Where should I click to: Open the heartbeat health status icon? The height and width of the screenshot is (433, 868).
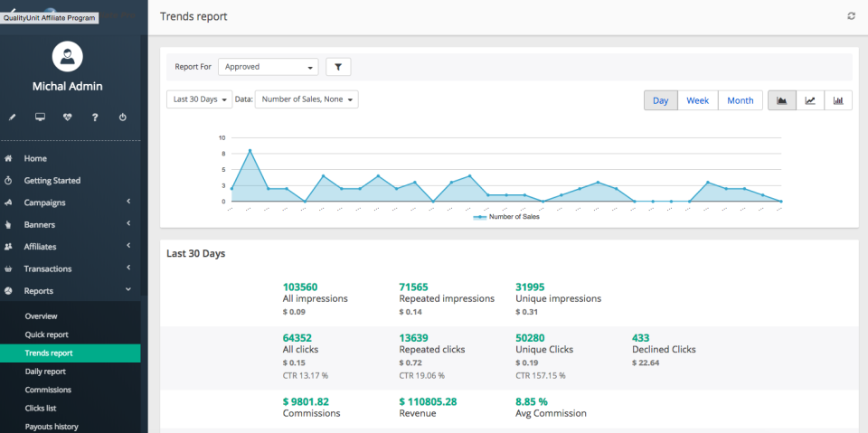tap(68, 117)
